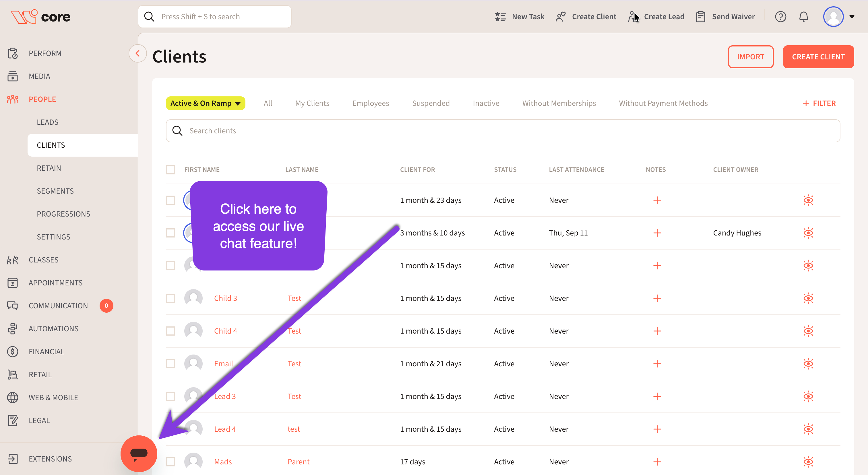Add a new FILTER
This screenshot has width=868, height=475.
(819, 103)
